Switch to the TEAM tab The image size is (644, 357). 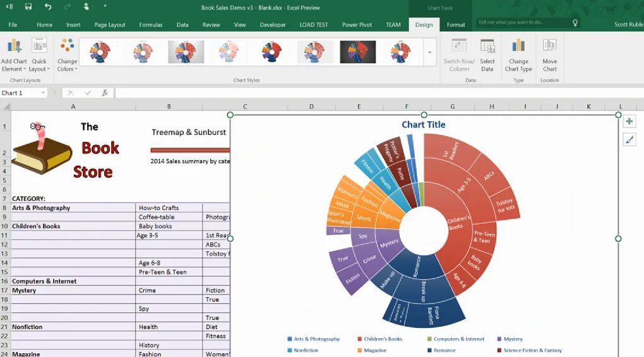tap(393, 25)
